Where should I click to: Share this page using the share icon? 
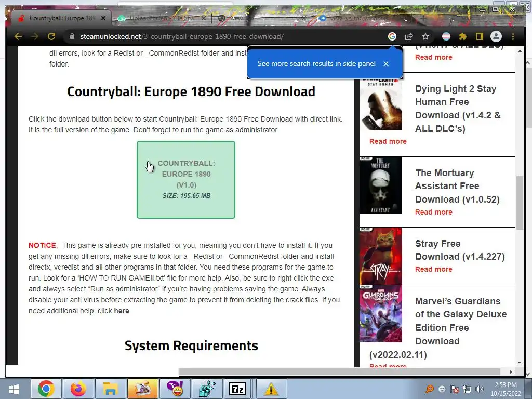click(409, 36)
